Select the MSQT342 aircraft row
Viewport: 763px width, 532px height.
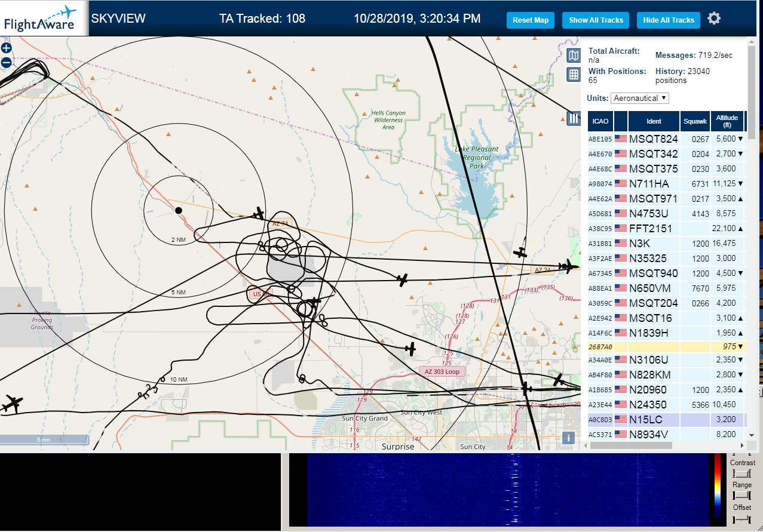point(666,154)
